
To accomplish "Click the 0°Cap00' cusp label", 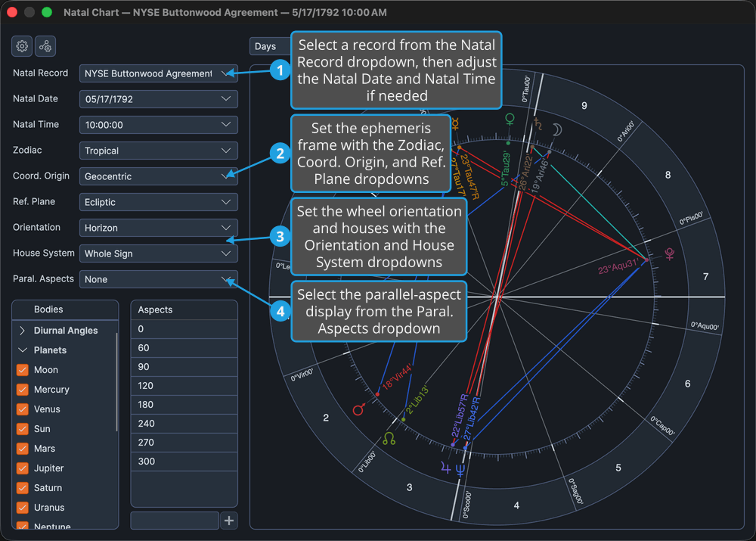I will (x=662, y=426).
